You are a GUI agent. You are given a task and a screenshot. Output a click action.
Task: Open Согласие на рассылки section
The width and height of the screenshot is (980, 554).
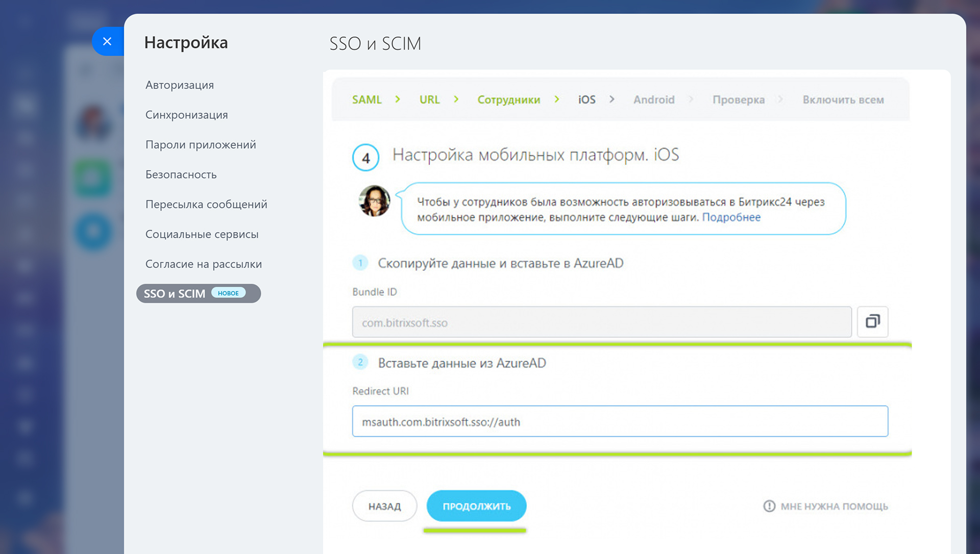[x=204, y=264]
